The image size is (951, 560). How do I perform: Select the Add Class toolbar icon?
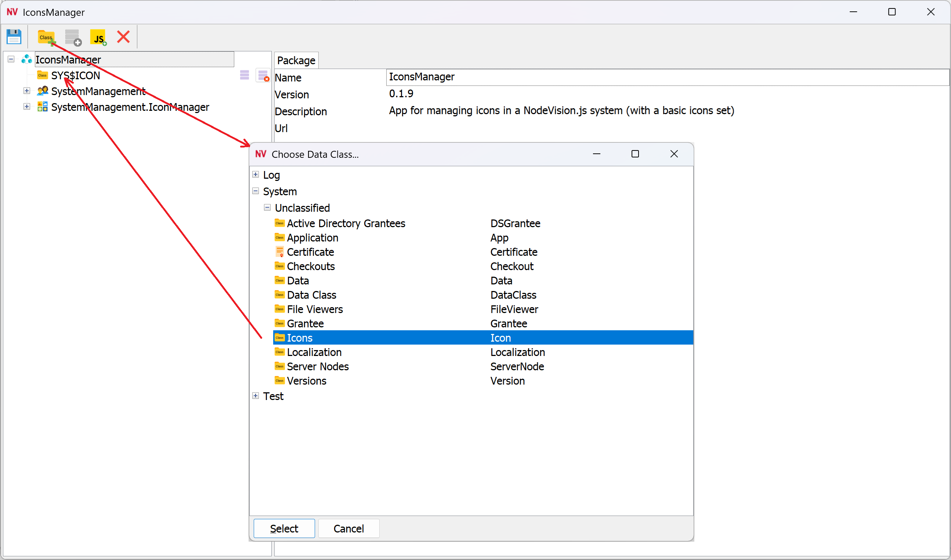(x=46, y=37)
